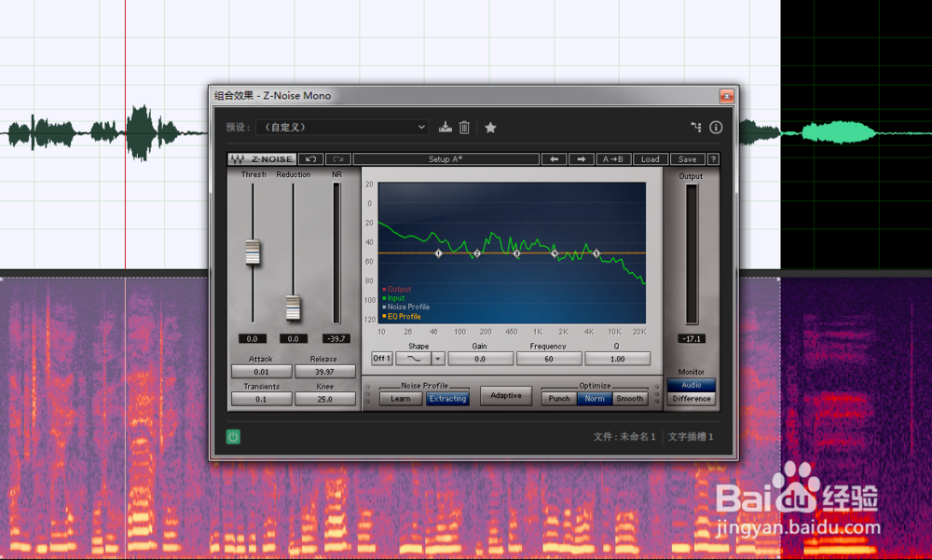Click the Q value 1.00
The height and width of the screenshot is (560, 932).
point(618,359)
